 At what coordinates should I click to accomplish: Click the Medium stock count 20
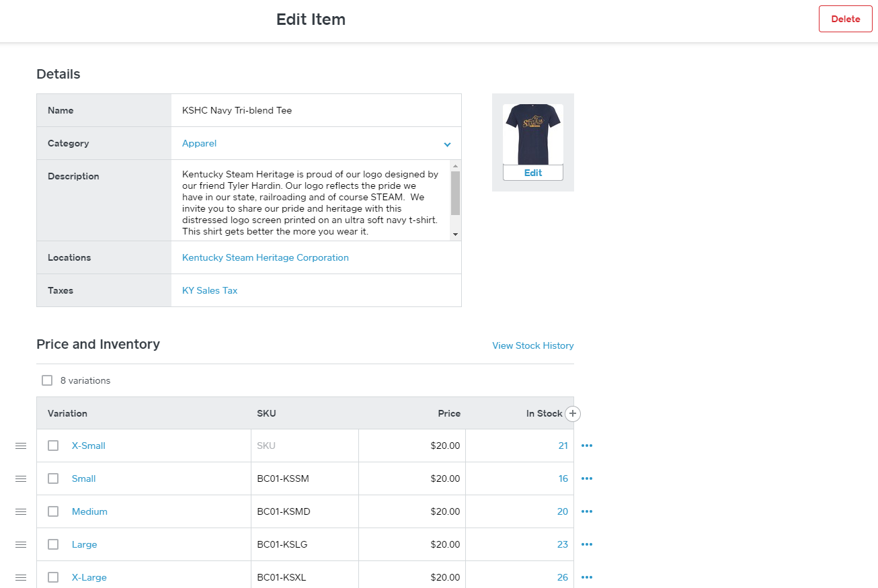563,511
